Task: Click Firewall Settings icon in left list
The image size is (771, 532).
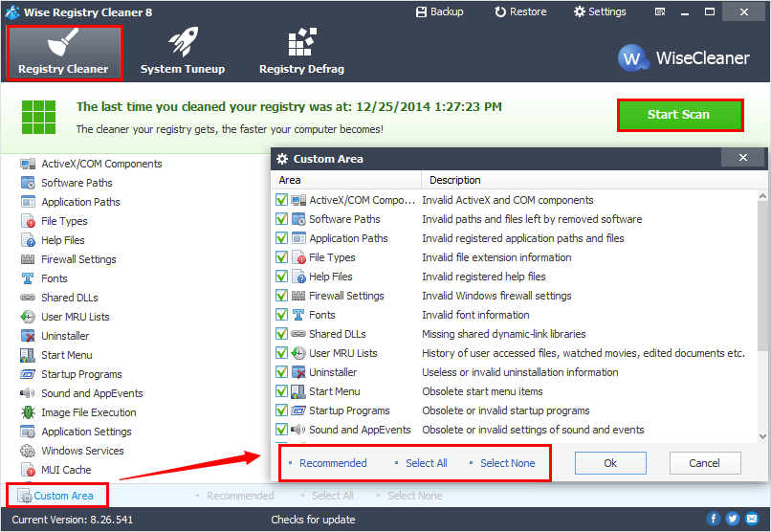Action: tap(28, 259)
